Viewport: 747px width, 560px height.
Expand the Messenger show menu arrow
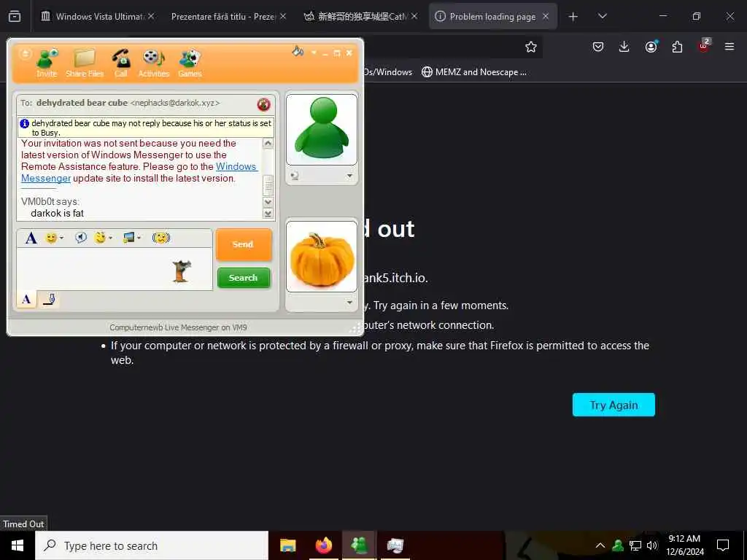[314, 52]
